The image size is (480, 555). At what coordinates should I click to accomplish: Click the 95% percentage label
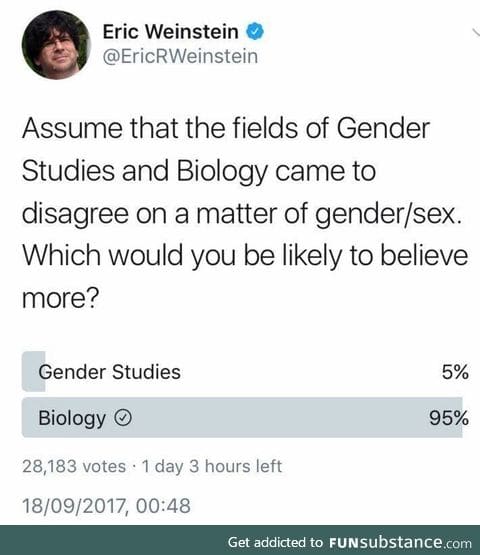coord(449,418)
